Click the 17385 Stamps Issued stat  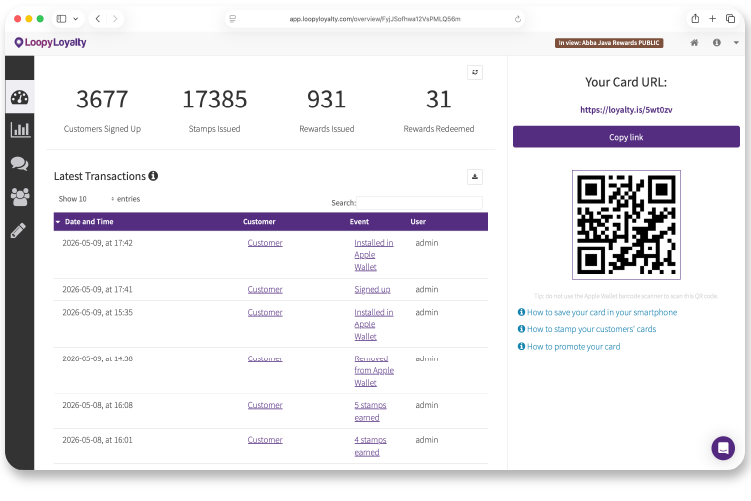pyautogui.click(x=215, y=110)
